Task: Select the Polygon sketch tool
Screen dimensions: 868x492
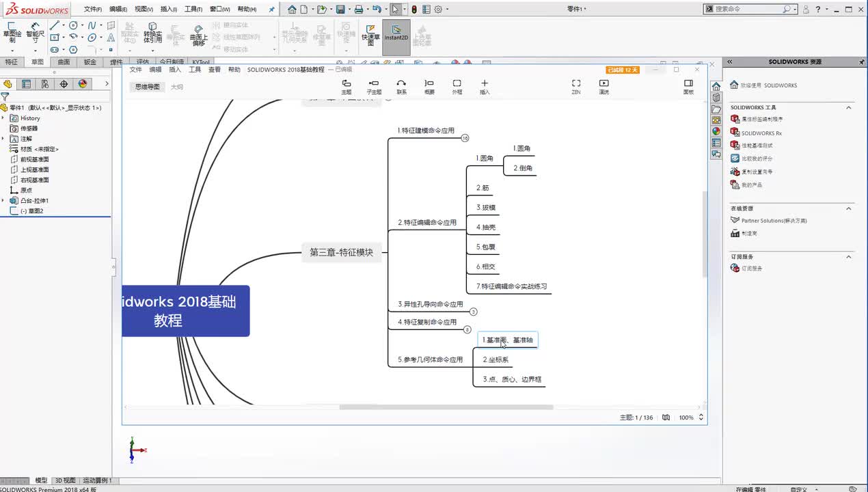Action: [73, 49]
